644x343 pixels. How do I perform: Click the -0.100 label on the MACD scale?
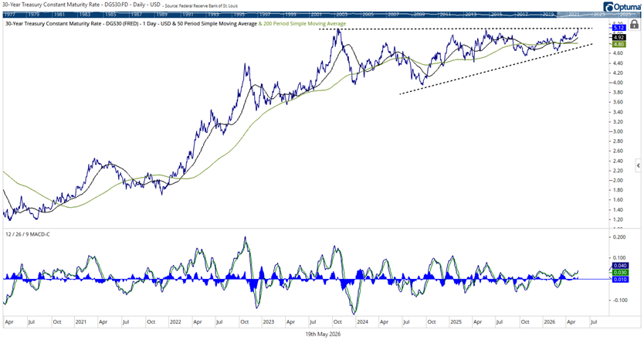619,300
